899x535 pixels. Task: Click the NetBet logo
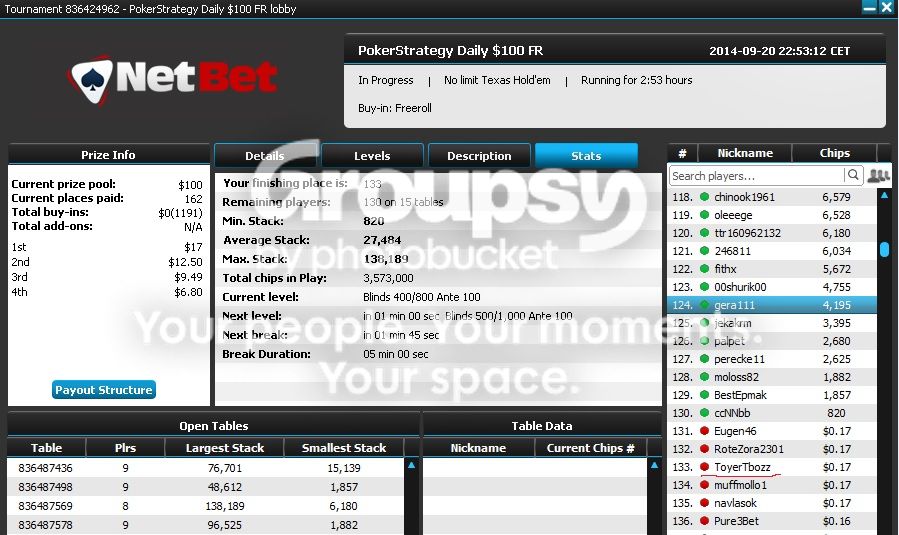[172, 79]
